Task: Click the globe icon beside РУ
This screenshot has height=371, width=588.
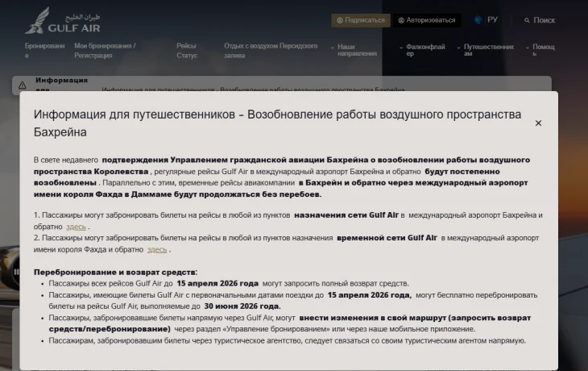Action: point(478,20)
